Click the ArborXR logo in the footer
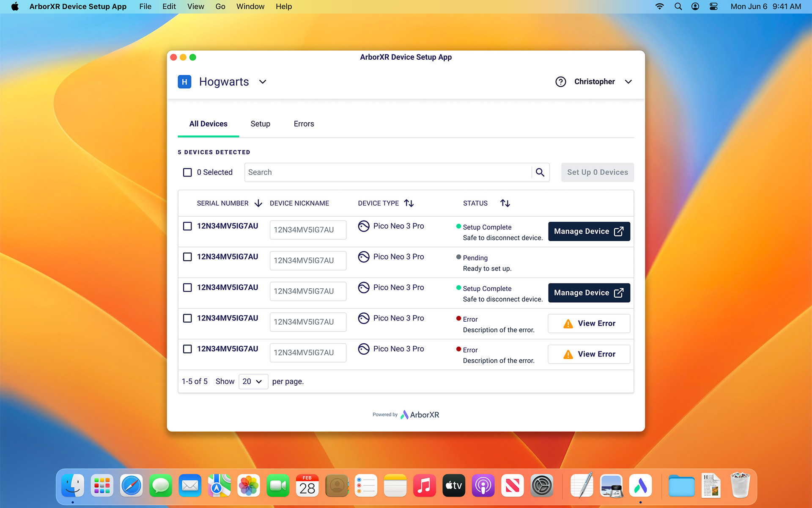Viewport: 812px width, 508px height. tap(420, 415)
